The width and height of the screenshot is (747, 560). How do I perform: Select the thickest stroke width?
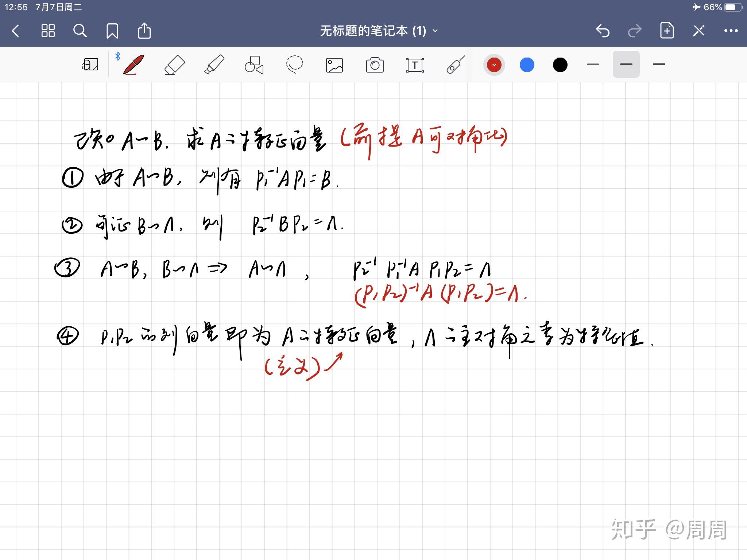tap(659, 65)
